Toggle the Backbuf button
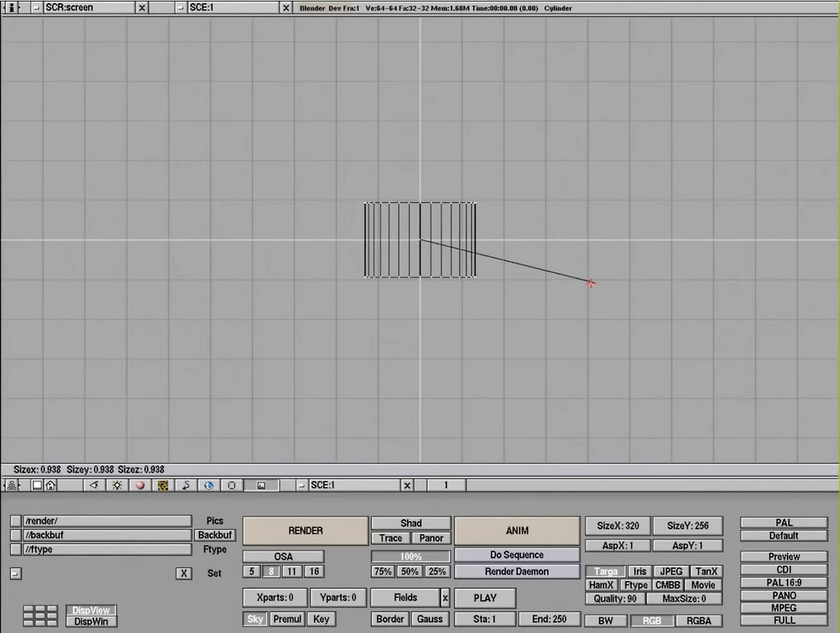The width and height of the screenshot is (840, 633). point(215,535)
